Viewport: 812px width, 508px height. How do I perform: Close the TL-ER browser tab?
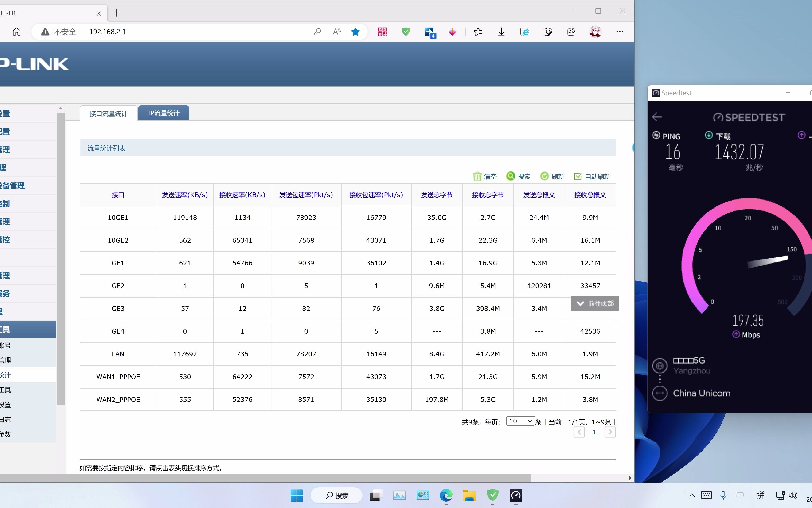(x=99, y=13)
